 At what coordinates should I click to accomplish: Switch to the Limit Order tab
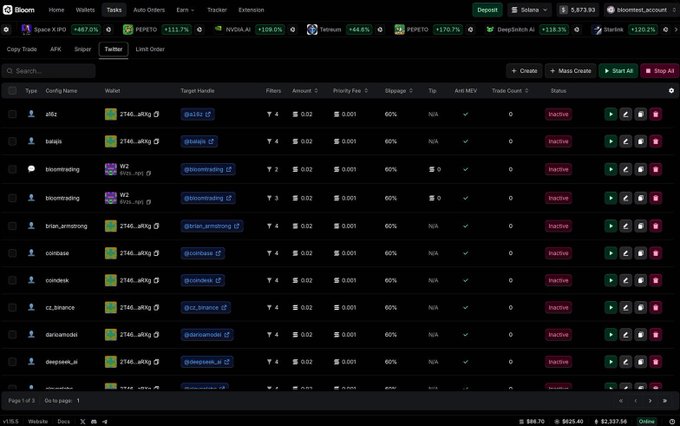150,49
